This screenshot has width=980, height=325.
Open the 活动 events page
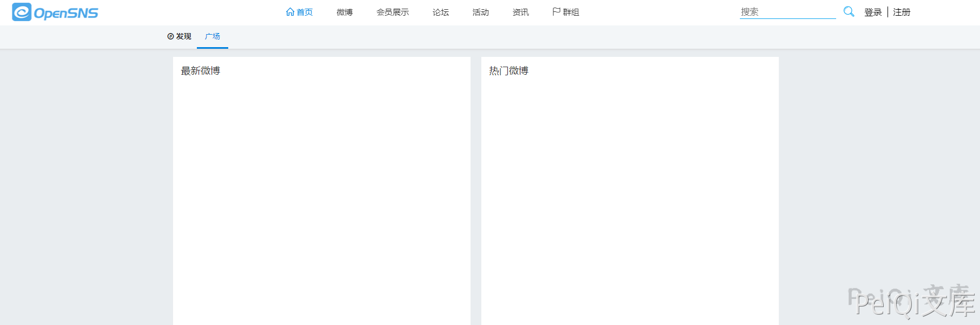(x=481, y=12)
